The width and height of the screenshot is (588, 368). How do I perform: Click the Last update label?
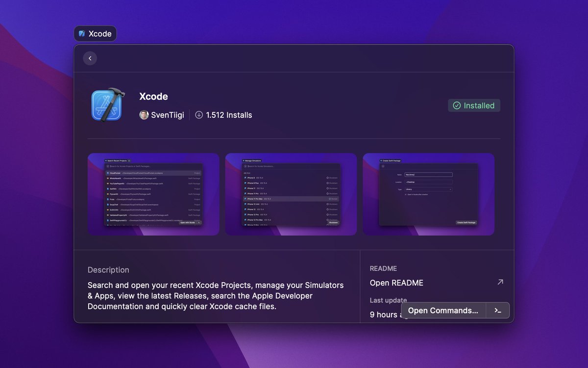pos(387,300)
